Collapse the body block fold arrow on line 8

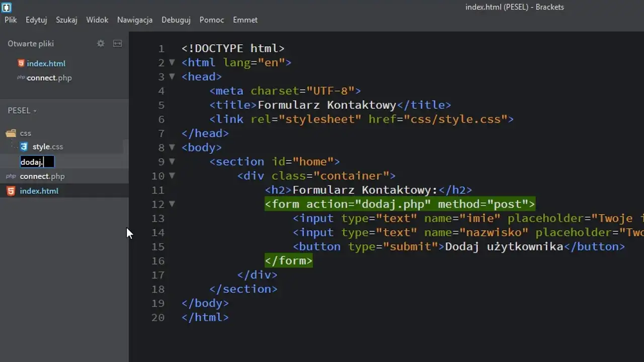pyautogui.click(x=172, y=147)
